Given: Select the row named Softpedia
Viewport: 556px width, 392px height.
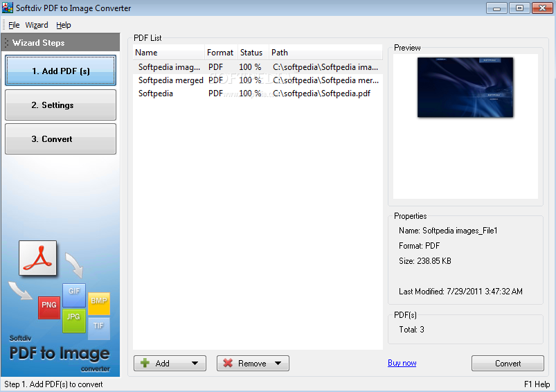Looking at the screenshot, I should coord(258,93).
